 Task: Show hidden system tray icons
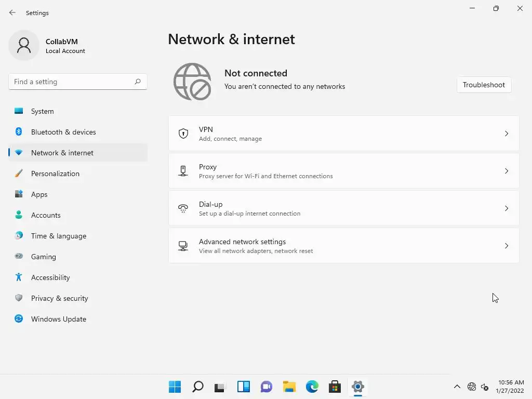pyautogui.click(x=457, y=387)
